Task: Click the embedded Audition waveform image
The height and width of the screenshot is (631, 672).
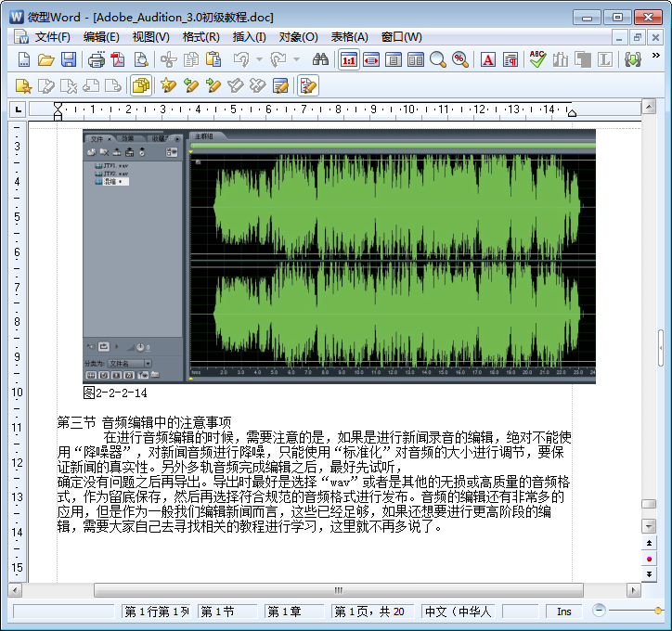Action: click(339, 256)
